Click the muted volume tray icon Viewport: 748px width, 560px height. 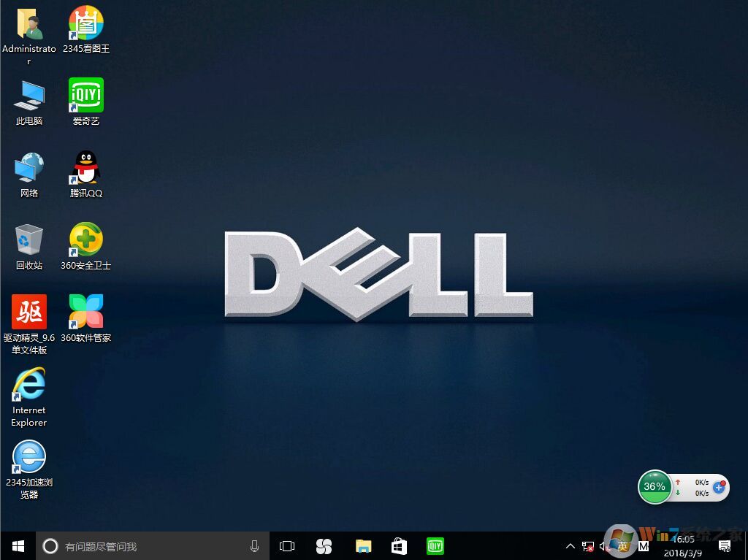pyautogui.click(x=604, y=546)
